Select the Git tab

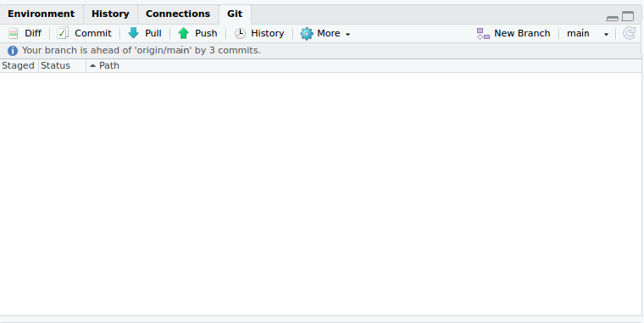click(x=235, y=14)
